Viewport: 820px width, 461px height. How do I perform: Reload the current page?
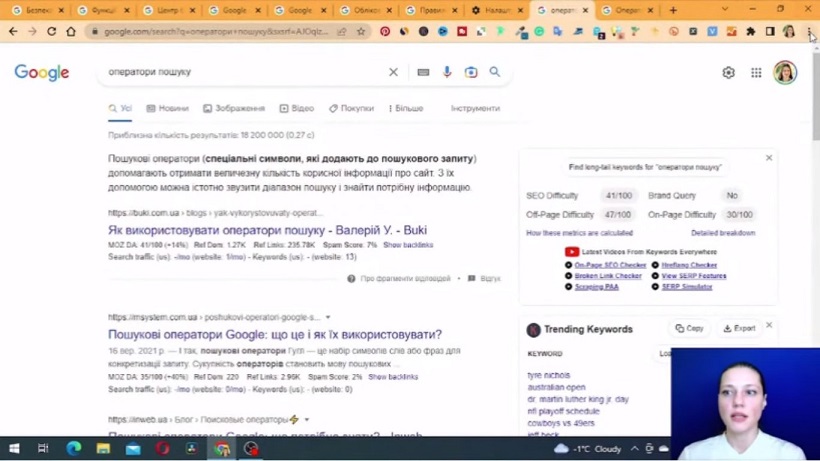51,31
